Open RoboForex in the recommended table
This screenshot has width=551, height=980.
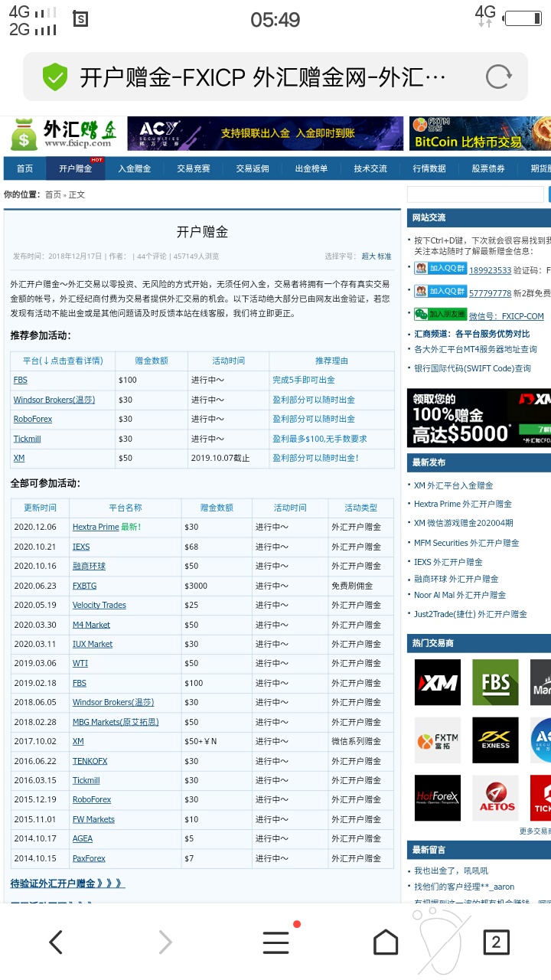coord(32,420)
